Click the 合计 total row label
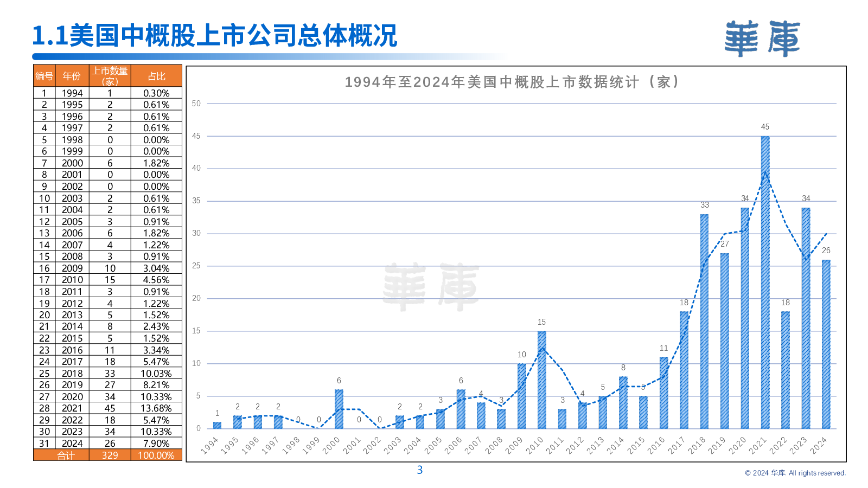Image resolution: width=868 pixels, height=488 pixels. 66,455
